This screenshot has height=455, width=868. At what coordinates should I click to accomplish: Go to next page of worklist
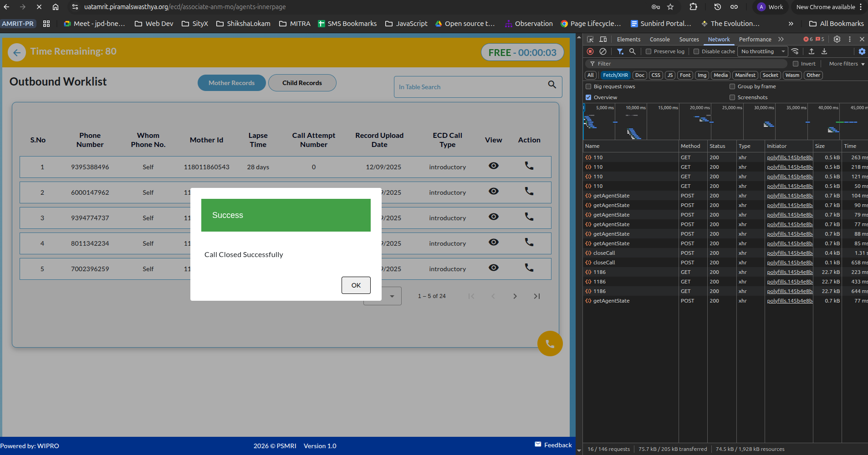(x=515, y=296)
